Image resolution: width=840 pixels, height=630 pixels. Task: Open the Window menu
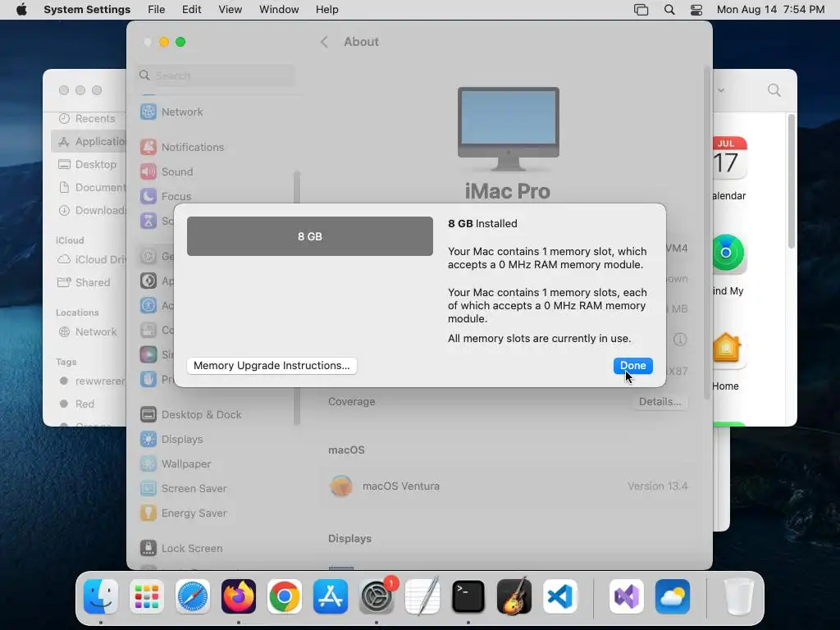click(x=279, y=10)
